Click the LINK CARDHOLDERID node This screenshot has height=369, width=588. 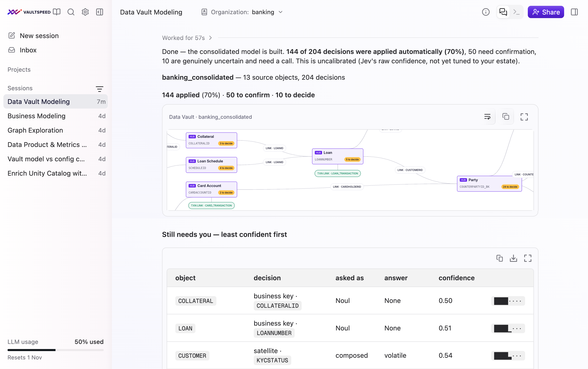(347, 187)
